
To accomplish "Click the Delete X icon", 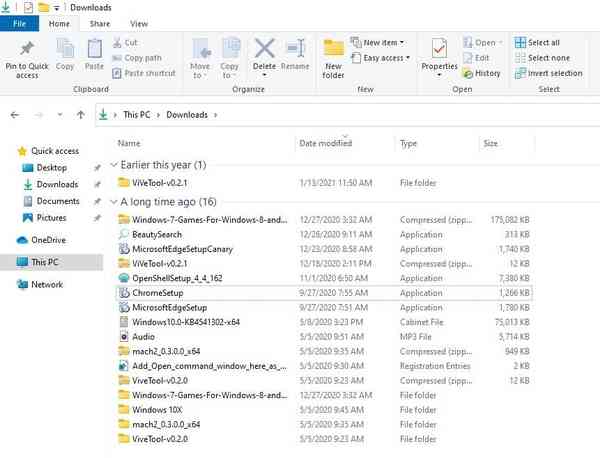I will tap(264, 49).
